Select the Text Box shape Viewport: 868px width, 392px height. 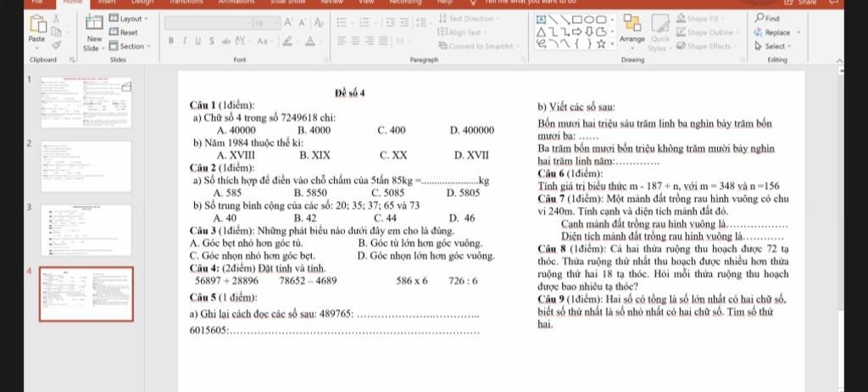tap(541, 20)
